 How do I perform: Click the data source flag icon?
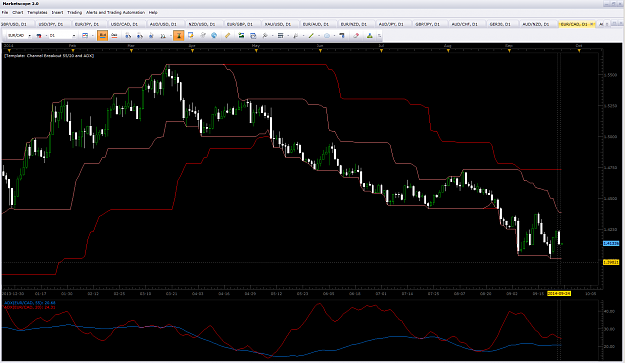point(39,36)
